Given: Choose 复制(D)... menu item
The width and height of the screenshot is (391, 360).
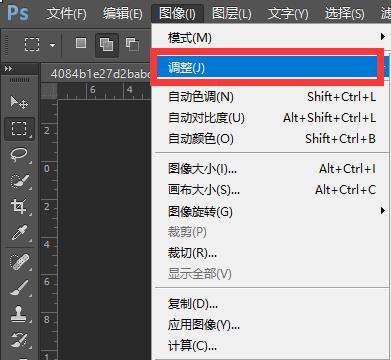Looking at the screenshot, I should tap(271, 304).
